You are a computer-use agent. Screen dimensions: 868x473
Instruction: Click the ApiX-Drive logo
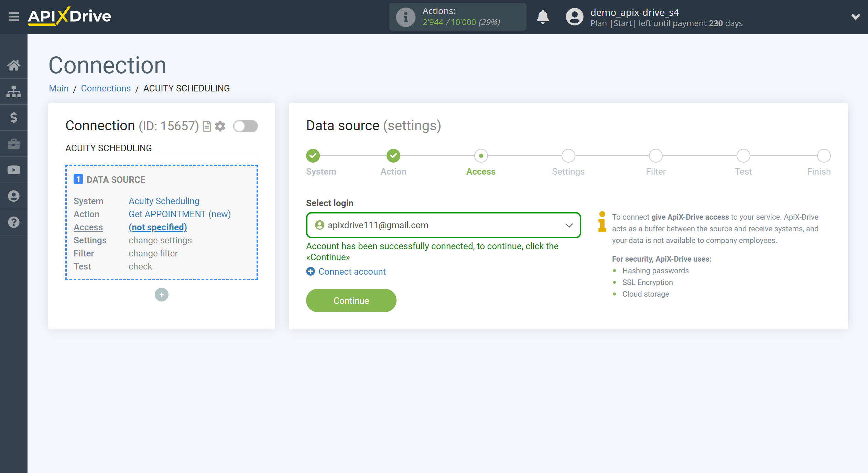[69, 16]
